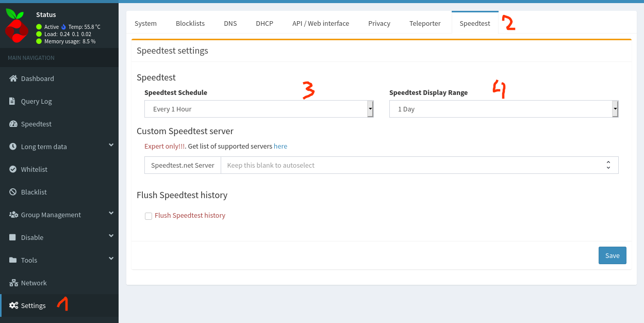Click the 'Speedtest settings' panel heading
644x323 pixels.
(172, 51)
